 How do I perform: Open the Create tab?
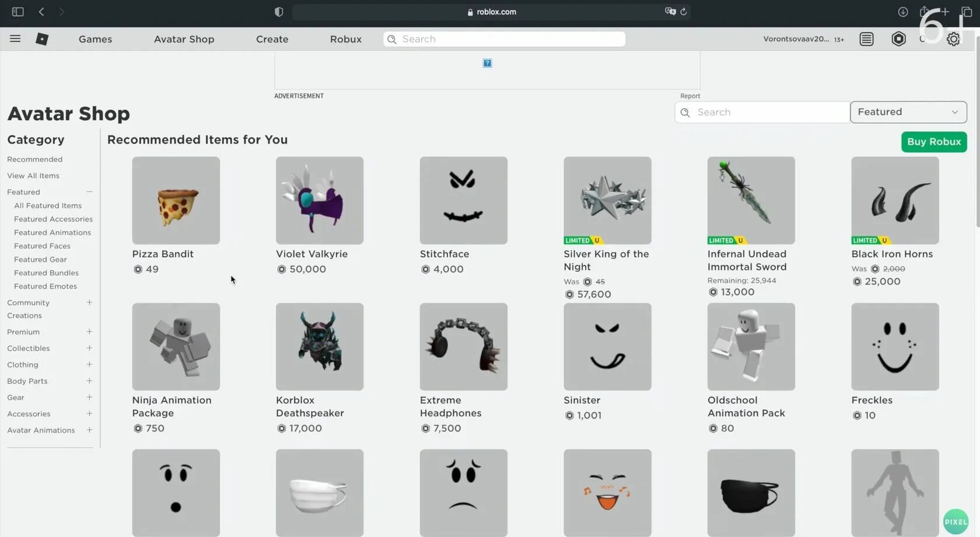(x=272, y=39)
